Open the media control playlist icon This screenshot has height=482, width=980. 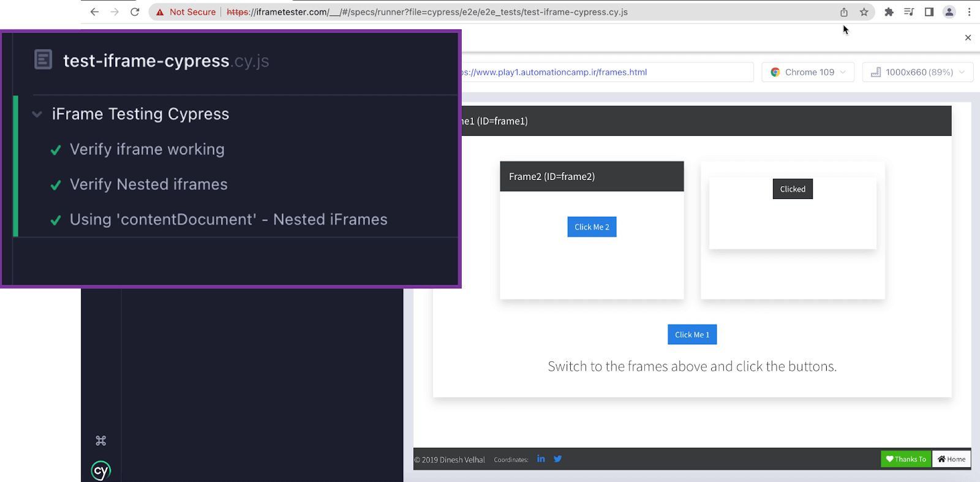coord(909,12)
